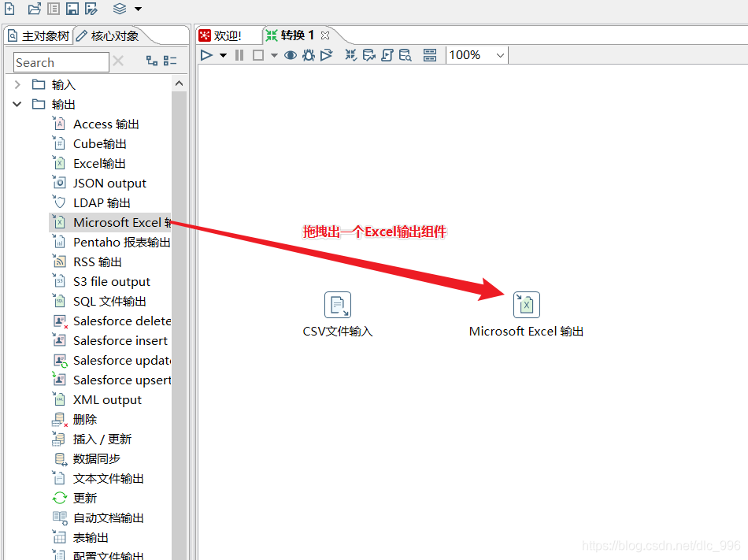Focus the Search steps field
748x560 pixels.
tap(61, 62)
